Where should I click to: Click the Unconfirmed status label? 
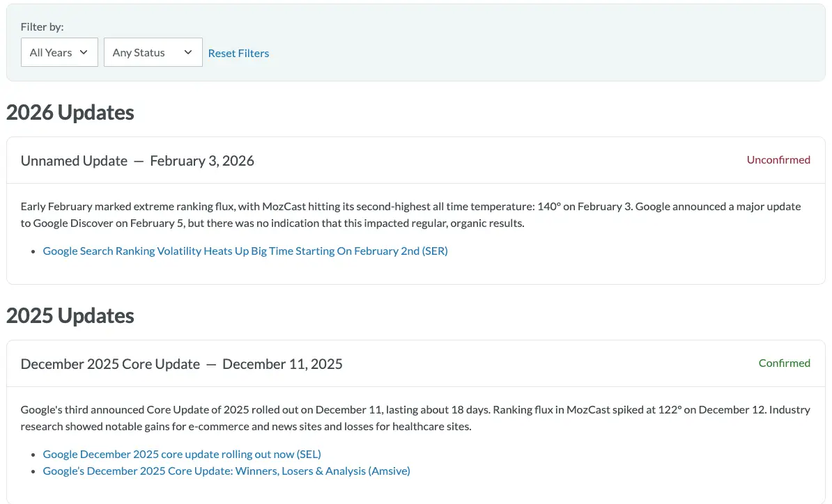pyautogui.click(x=778, y=159)
